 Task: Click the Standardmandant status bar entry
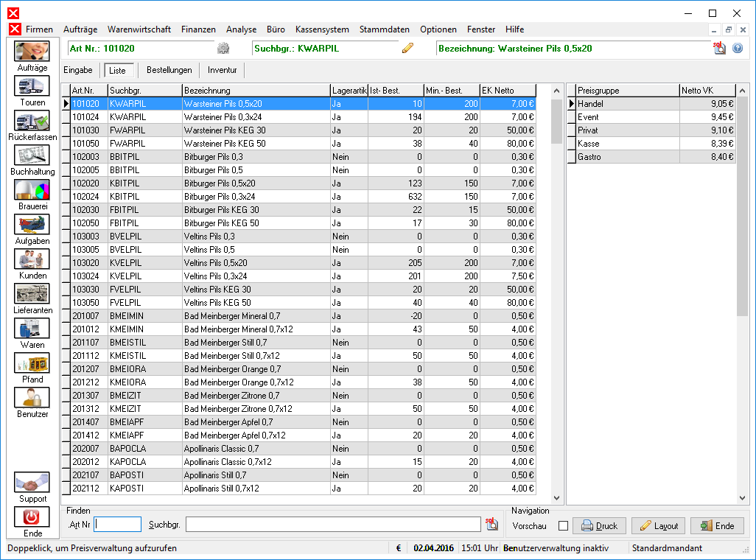[668, 548]
